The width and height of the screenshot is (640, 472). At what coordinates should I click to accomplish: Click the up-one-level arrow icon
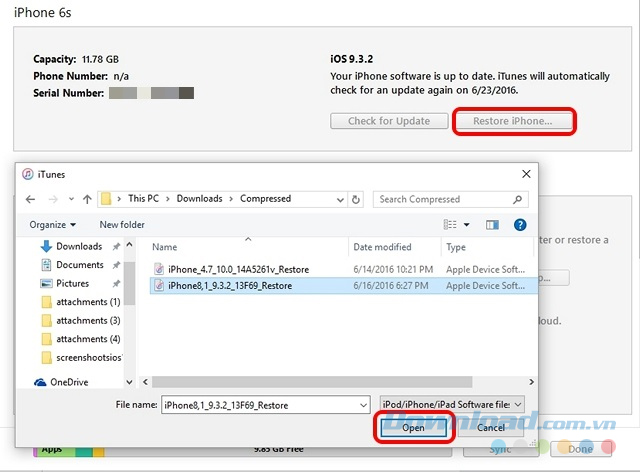point(87,199)
